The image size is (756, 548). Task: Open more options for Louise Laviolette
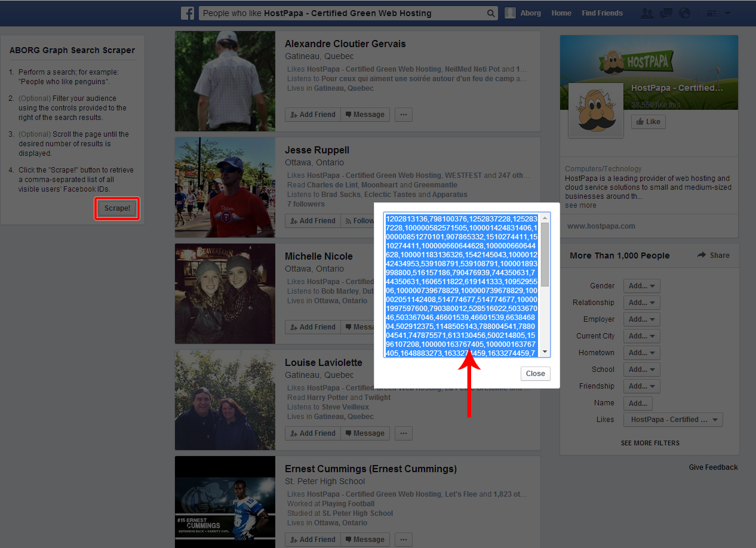(404, 433)
